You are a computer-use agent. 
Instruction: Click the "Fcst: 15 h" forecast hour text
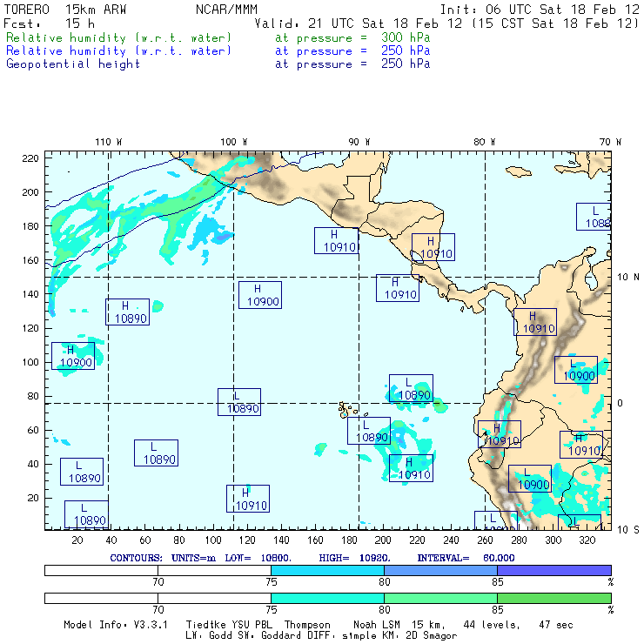point(50,23)
